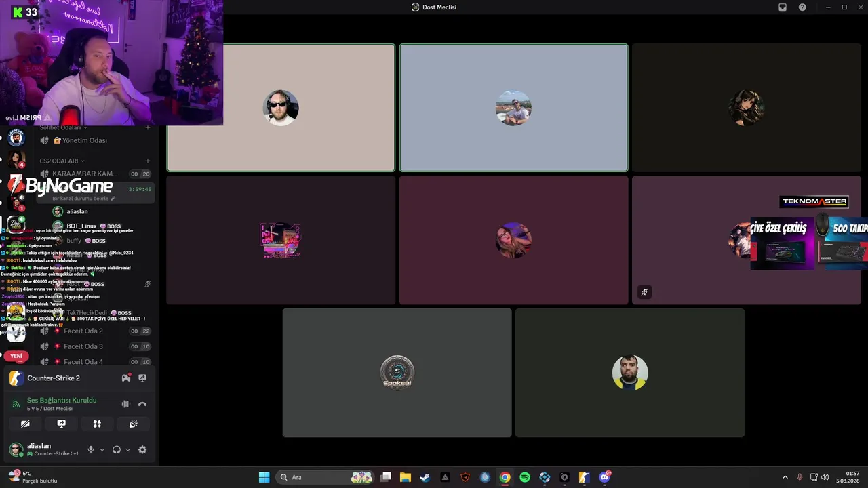This screenshot has width=868, height=488.
Task: Turn on camera in Discord voice panel
Action: point(25,424)
